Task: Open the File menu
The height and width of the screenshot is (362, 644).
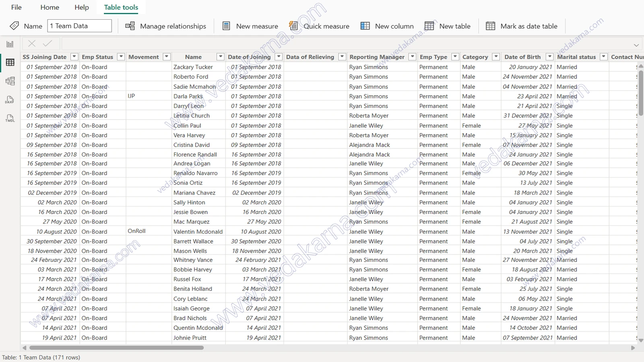Action: point(17,7)
